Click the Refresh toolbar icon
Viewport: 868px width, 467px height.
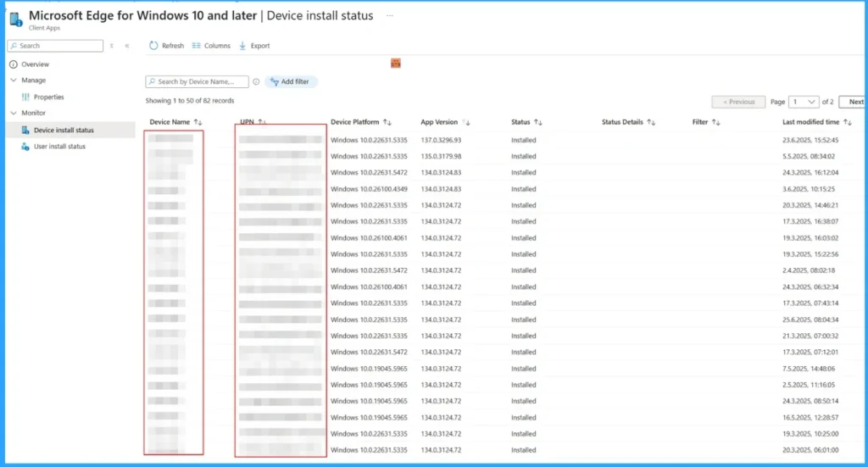[x=153, y=46]
